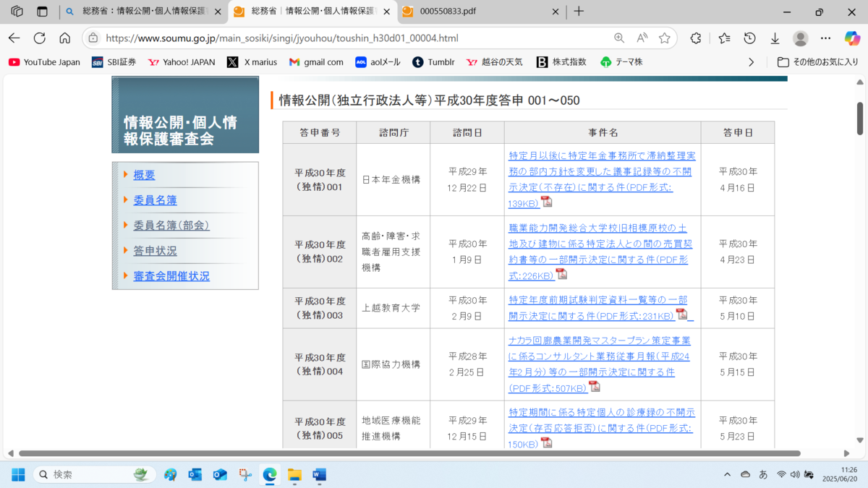868x488 pixels.
Task: Open tab actions menu icon
Action: (x=42, y=12)
